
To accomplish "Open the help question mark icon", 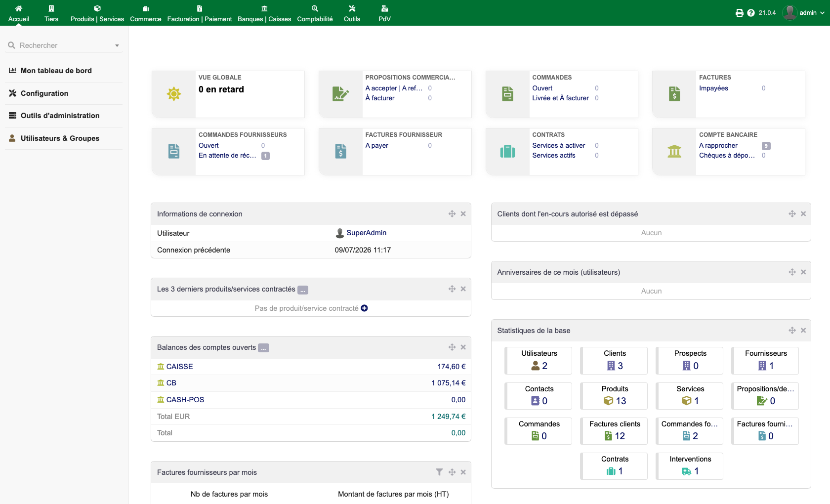I will (x=751, y=13).
